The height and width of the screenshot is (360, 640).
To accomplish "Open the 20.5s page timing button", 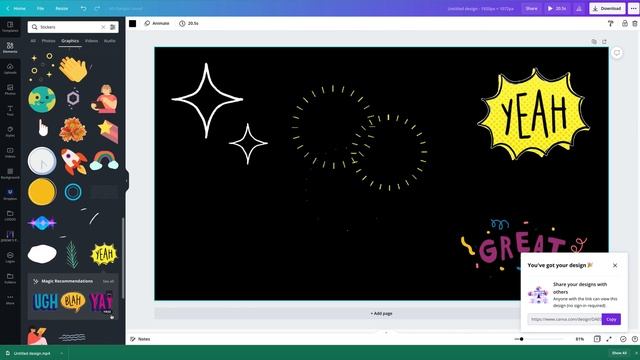I will [x=189, y=24].
